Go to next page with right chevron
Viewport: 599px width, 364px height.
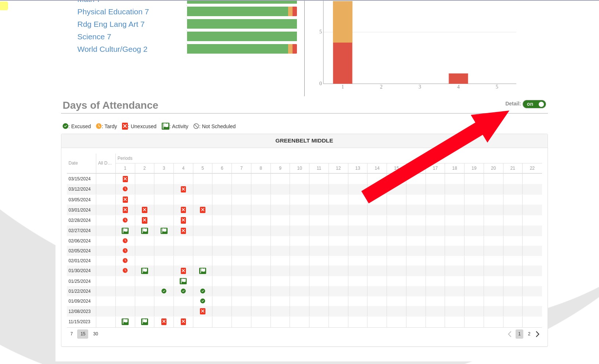click(x=538, y=334)
